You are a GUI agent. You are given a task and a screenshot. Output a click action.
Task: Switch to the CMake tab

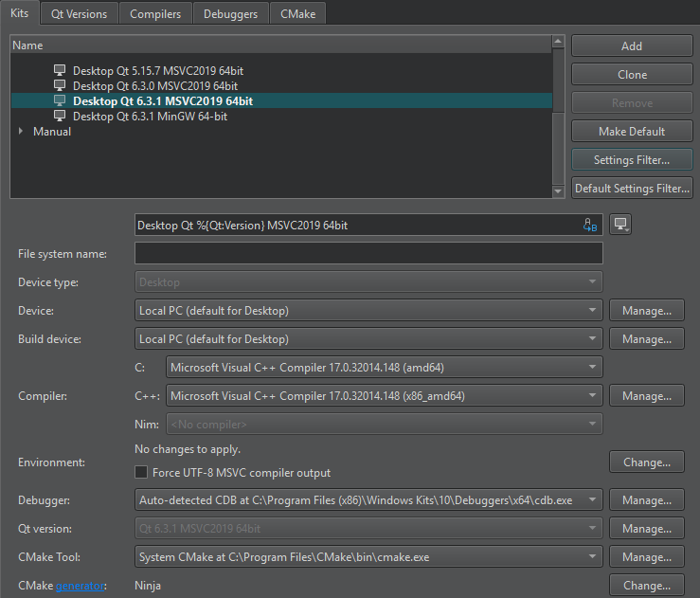pos(297,14)
